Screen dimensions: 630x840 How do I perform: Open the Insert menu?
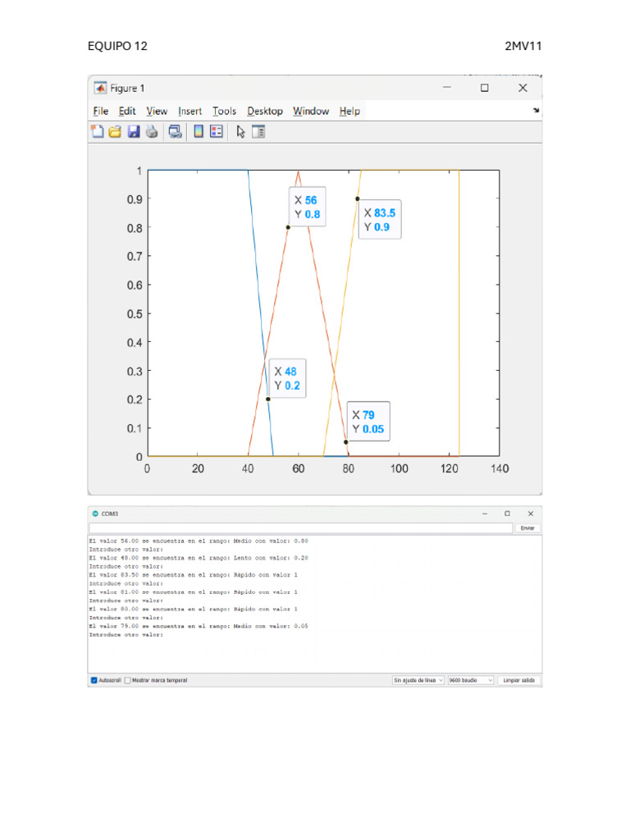pyautogui.click(x=190, y=111)
